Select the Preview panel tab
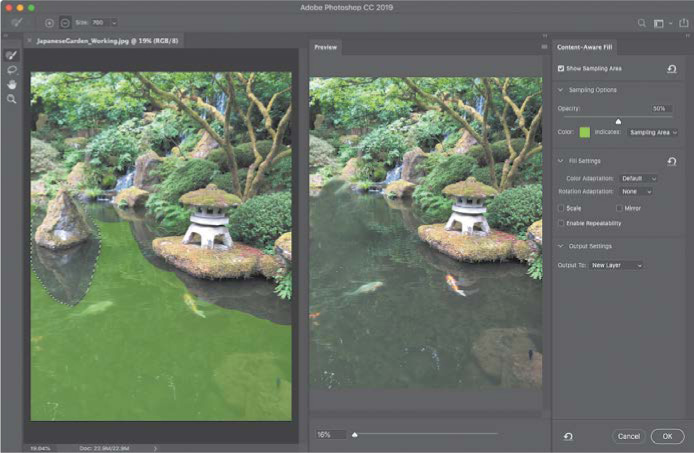The image size is (694, 453). (325, 47)
